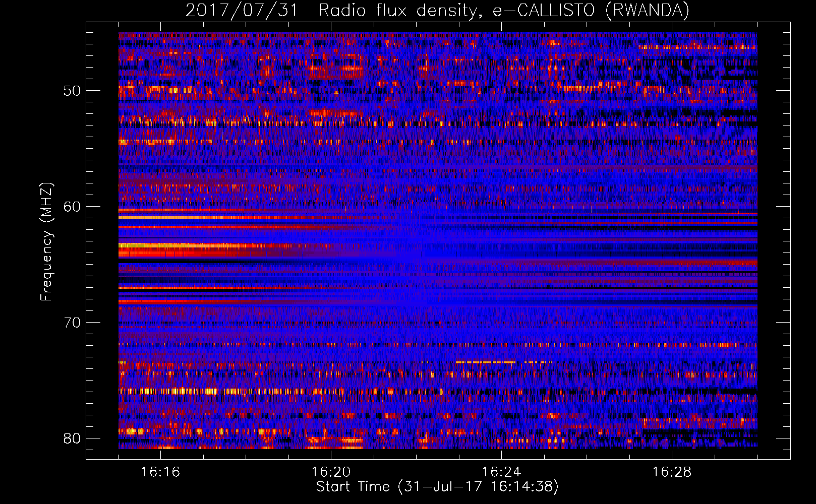The height and width of the screenshot is (504, 816).
Task: Click the 16:24 time tick label
Action: (x=501, y=472)
